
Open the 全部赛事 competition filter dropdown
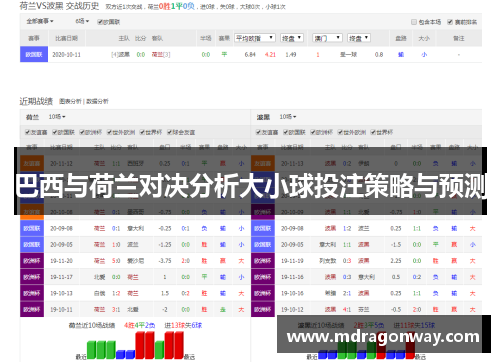(40, 21)
